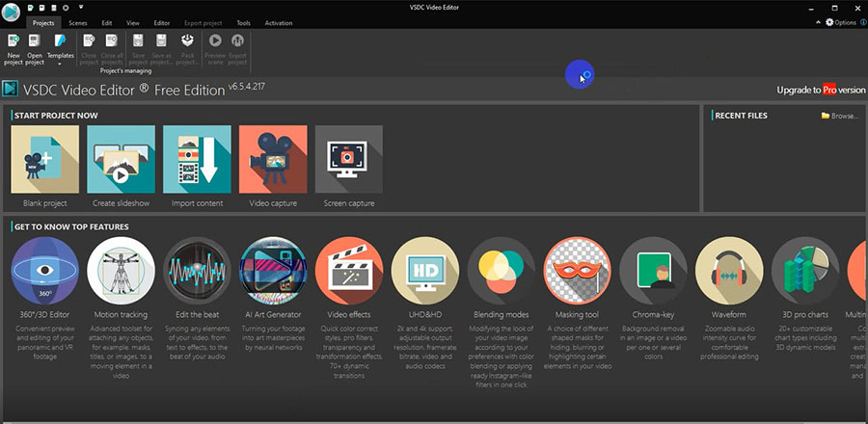This screenshot has width=868, height=424.
Task: Maximize the VSDC Video Editor window
Action: click(835, 8)
